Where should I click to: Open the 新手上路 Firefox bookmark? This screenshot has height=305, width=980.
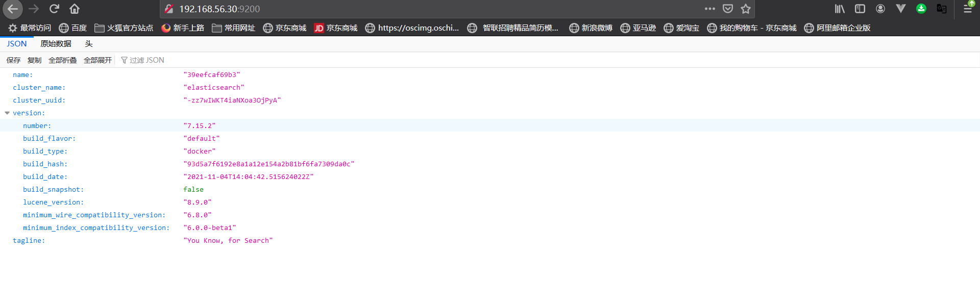(183, 28)
